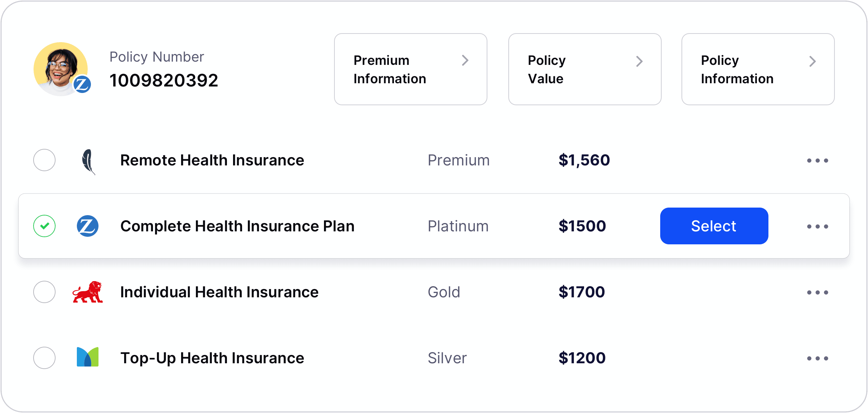Click the small Zurich badge on the avatar
The height and width of the screenshot is (413, 868).
pyautogui.click(x=82, y=85)
